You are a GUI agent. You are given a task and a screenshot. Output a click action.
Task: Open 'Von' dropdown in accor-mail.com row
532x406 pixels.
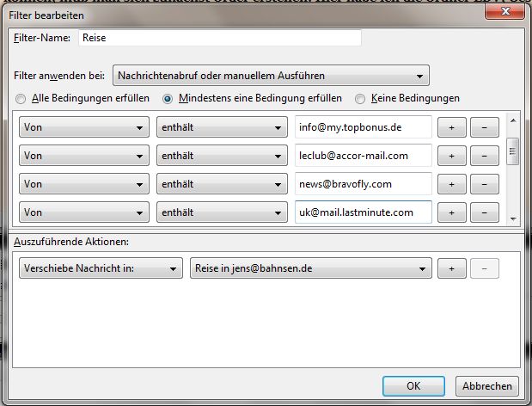84,156
